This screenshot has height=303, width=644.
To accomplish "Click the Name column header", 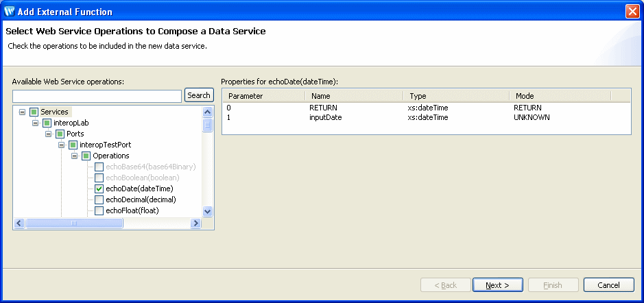I will point(355,96).
